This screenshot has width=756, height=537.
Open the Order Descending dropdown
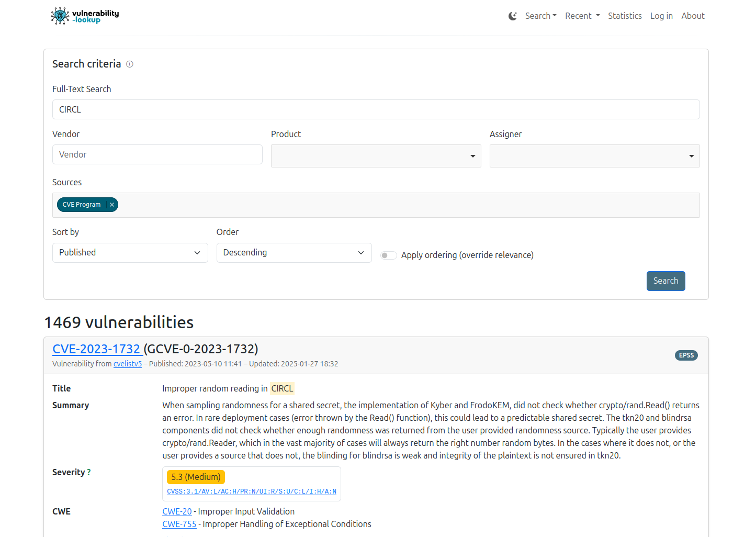[x=294, y=252]
